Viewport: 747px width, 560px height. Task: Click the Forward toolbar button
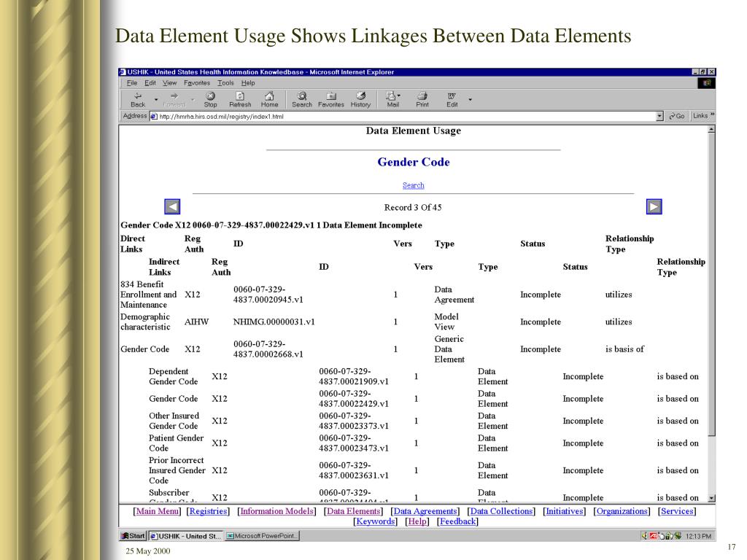(174, 99)
